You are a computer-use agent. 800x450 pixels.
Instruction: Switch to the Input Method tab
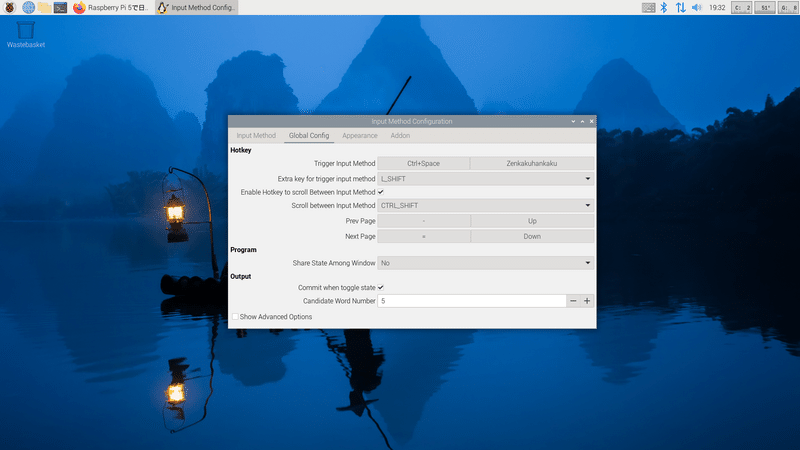[x=256, y=135]
